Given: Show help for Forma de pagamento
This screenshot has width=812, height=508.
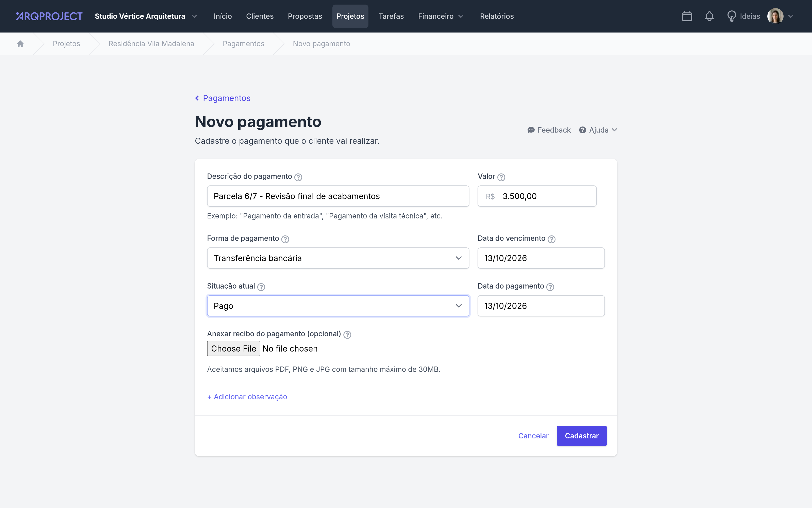Looking at the screenshot, I should click(x=285, y=239).
